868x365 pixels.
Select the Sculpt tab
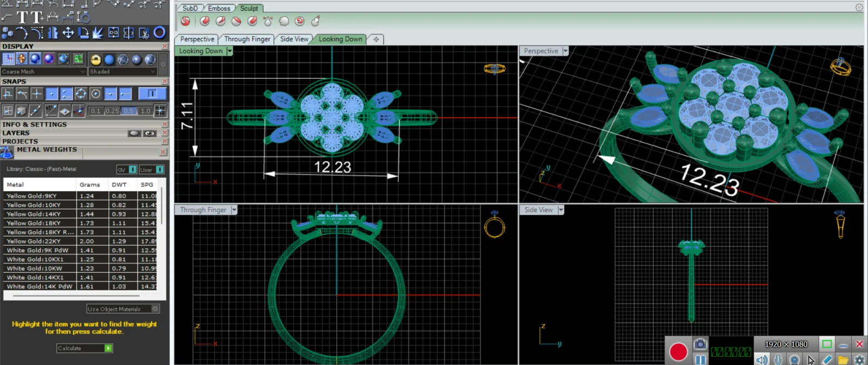coord(249,8)
